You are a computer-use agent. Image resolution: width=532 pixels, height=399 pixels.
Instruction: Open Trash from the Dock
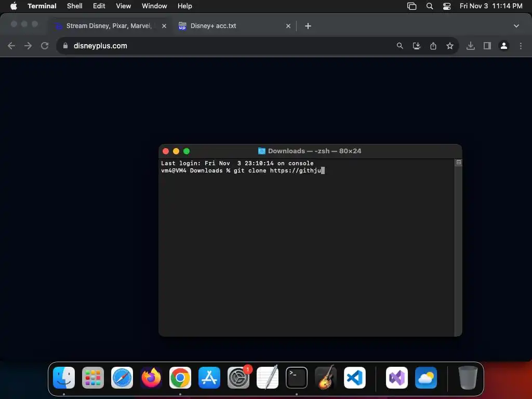(x=468, y=378)
